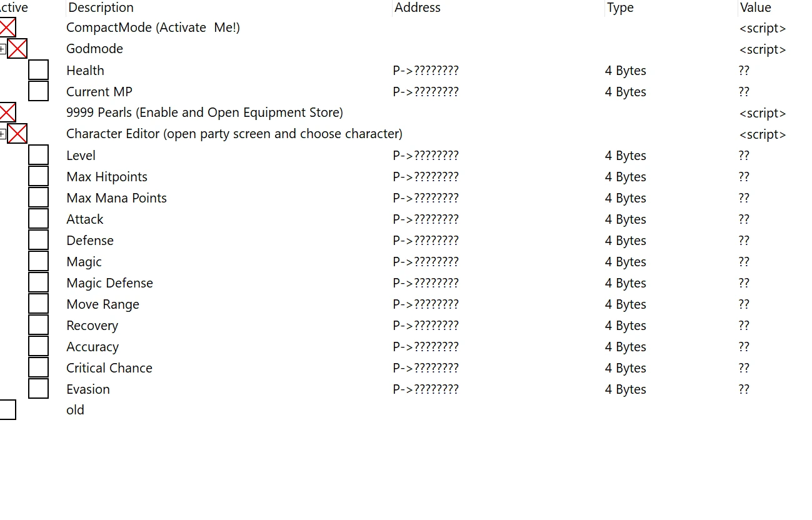Check the old group checkbox

pos(7,410)
